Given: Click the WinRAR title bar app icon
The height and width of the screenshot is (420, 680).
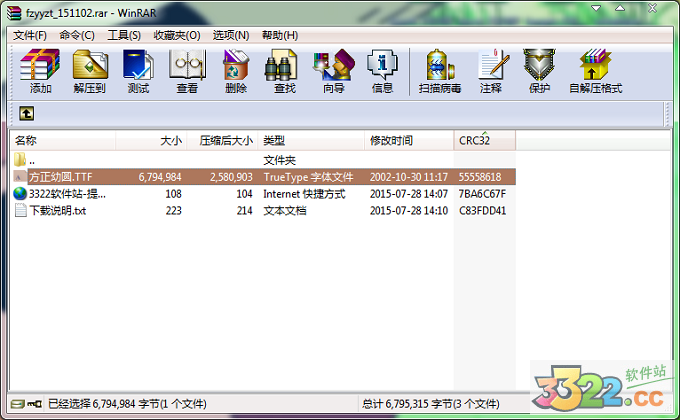Looking at the screenshot, I should tap(14, 13).
